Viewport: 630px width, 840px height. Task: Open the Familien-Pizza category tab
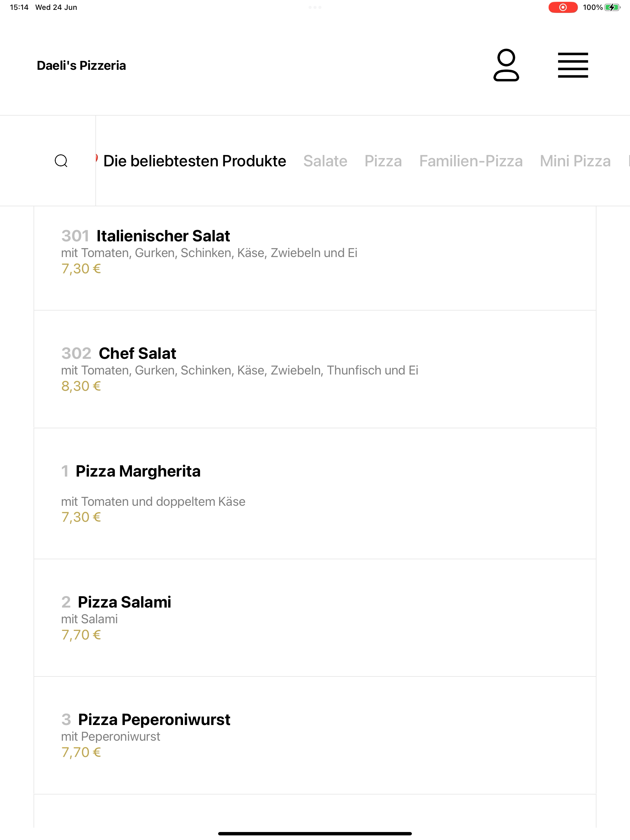click(x=471, y=161)
